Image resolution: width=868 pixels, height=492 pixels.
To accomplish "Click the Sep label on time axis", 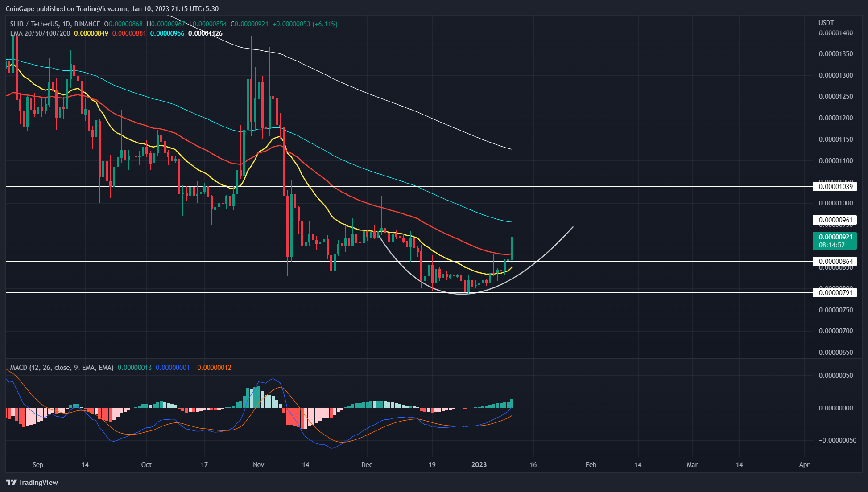I will tap(38, 465).
